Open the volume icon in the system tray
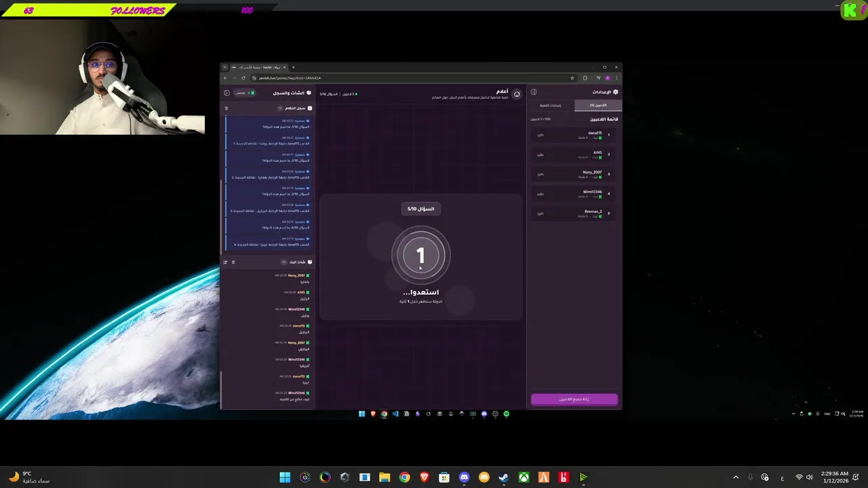868x488 pixels. [x=809, y=477]
